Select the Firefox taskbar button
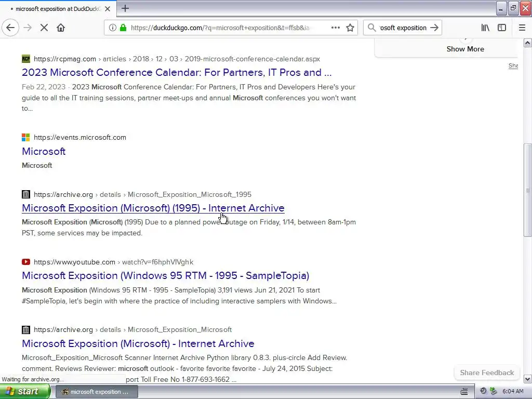532x399 pixels. (96, 392)
